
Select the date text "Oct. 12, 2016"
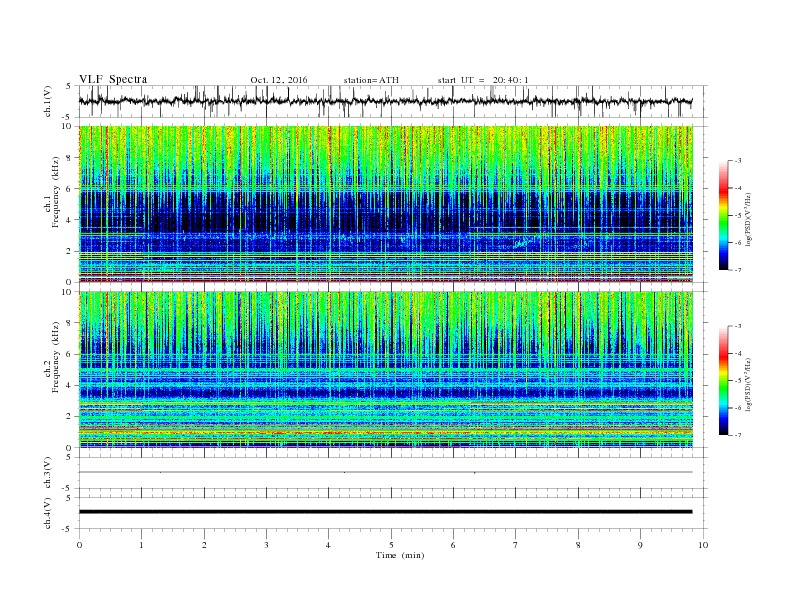coord(279,80)
